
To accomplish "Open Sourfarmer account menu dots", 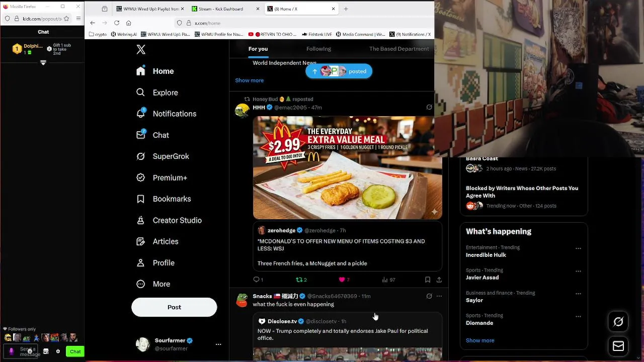I will click(218, 344).
